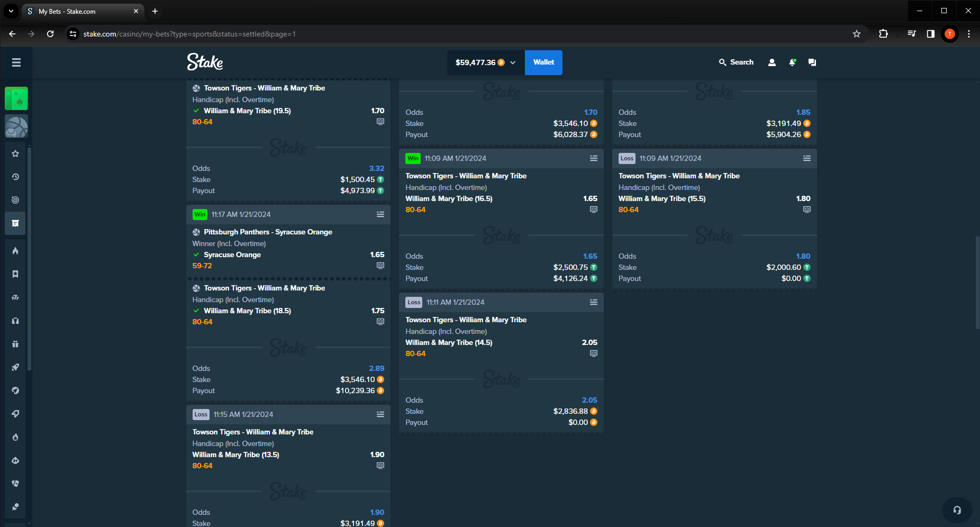
Task: Open the spade card icon in sidebar
Action: 15,460
